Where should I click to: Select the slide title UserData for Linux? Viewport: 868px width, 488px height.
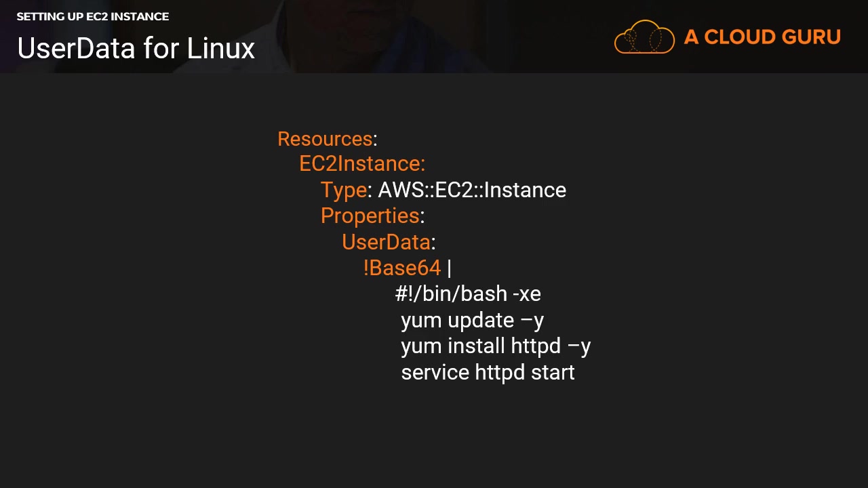pos(136,48)
